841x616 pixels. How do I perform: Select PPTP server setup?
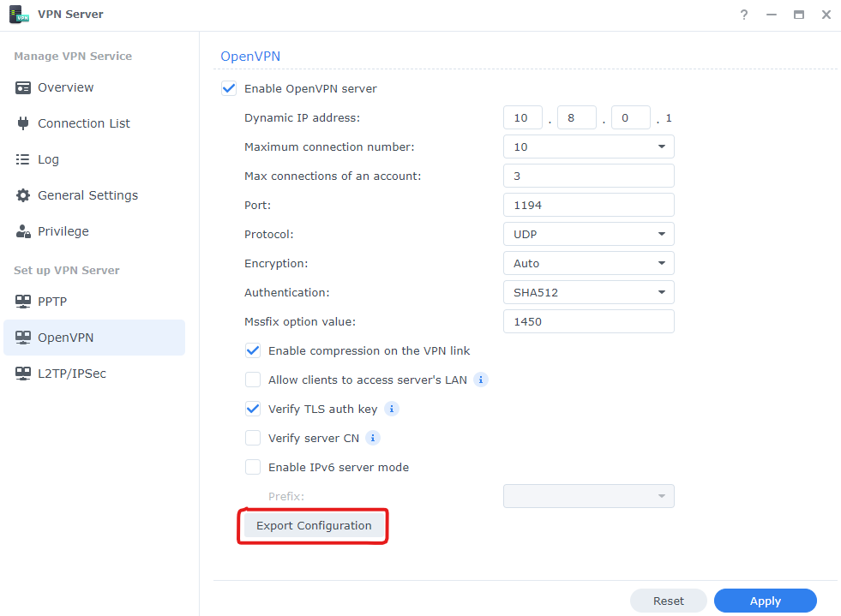[x=94, y=302]
